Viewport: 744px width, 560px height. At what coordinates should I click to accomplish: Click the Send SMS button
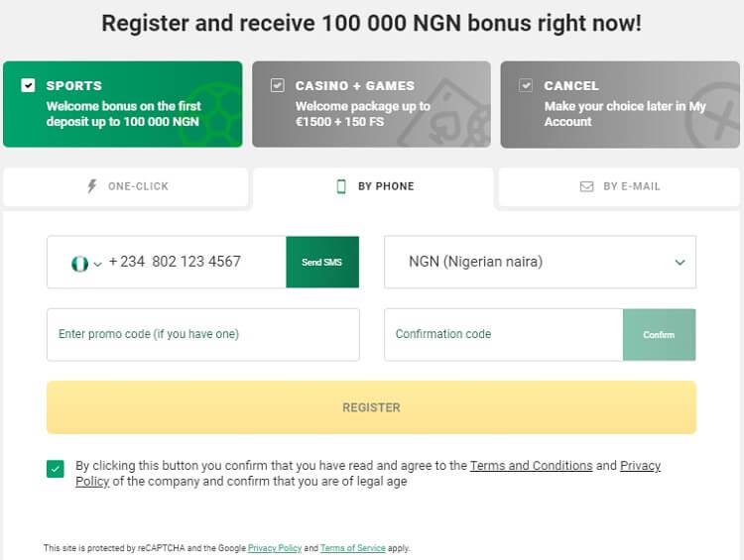(x=322, y=262)
